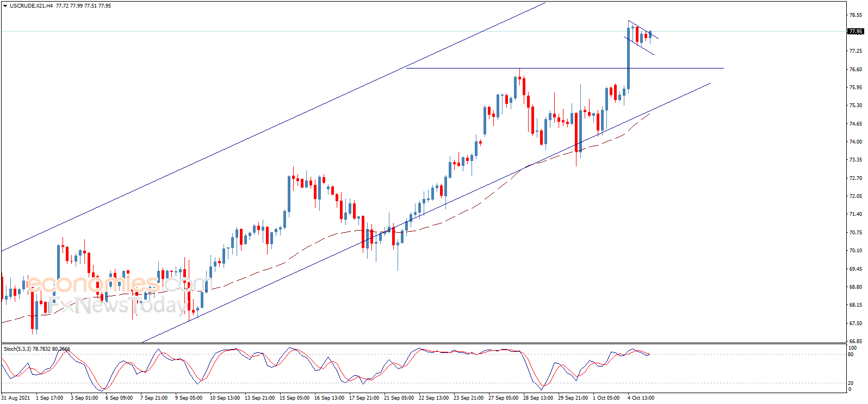Click the 15 Sep 05:00 time label
Viewport: 868px width, 404px height.
[294, 398]
